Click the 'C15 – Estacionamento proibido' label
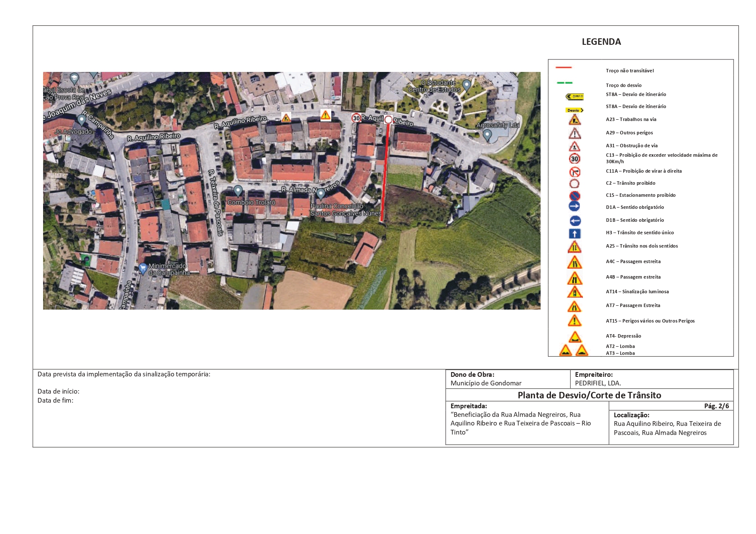Viewport: 756px width, 534px height. [x=641, y=195]
